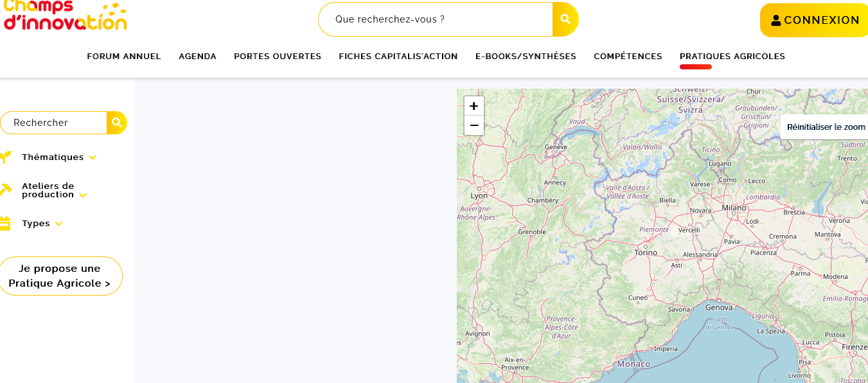
Task: Zoom out the map with minus
Action: click(474, 125)
